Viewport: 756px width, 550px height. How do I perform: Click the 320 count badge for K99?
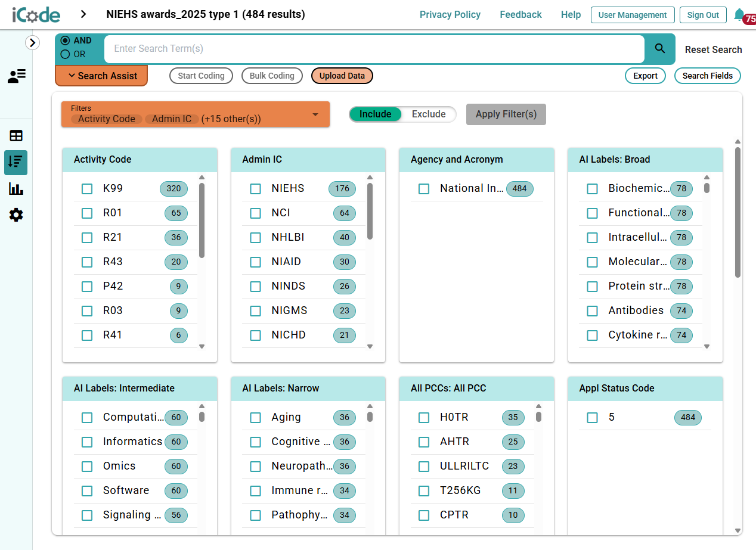pyautogui.click(x=173, y=189)
